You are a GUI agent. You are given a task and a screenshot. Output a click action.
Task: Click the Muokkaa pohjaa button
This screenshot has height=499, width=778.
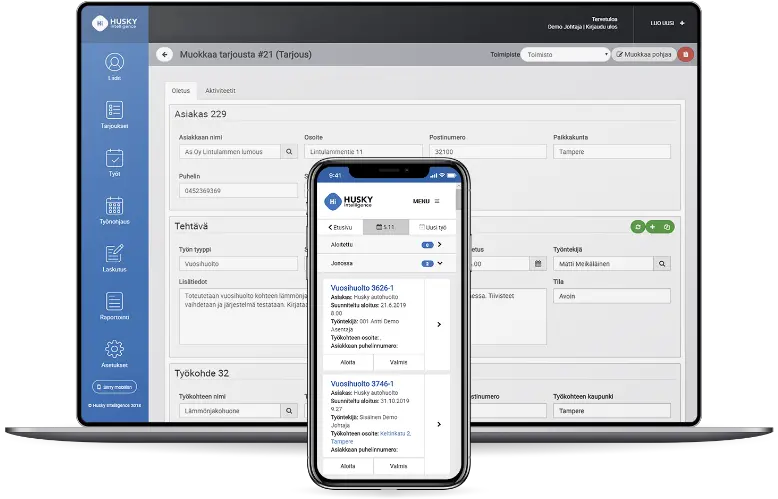644,54
